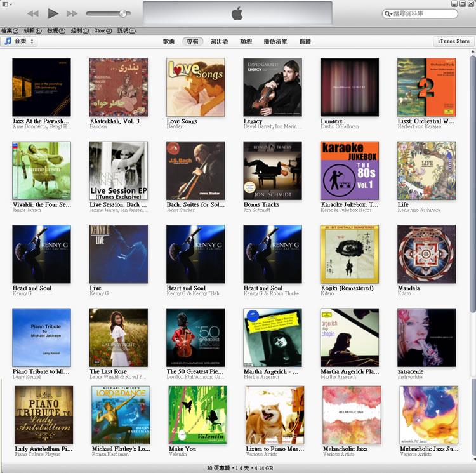Switch to the 播放清單 tab
This screenshot has height=473, width=476.
tap(275, 42)
